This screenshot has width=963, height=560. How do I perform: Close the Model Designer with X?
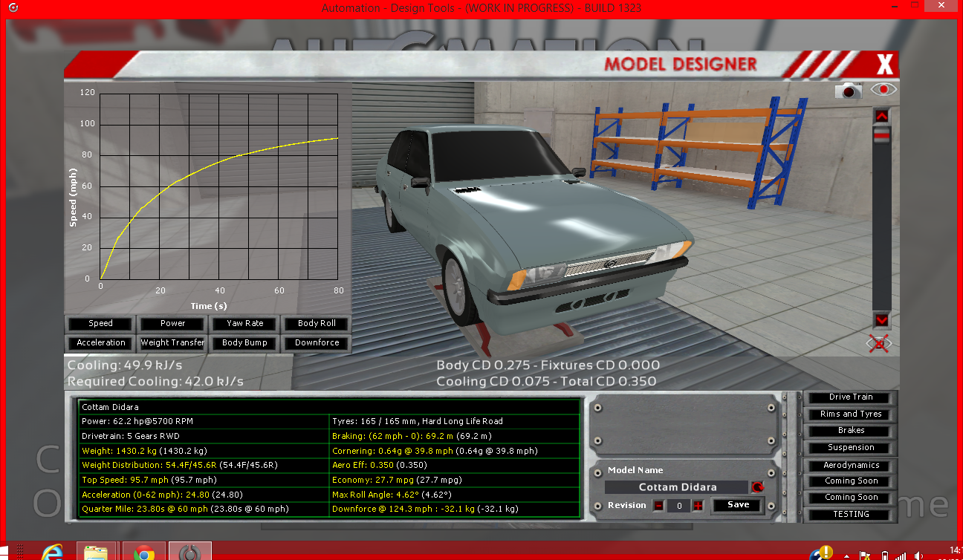(884, 65)
